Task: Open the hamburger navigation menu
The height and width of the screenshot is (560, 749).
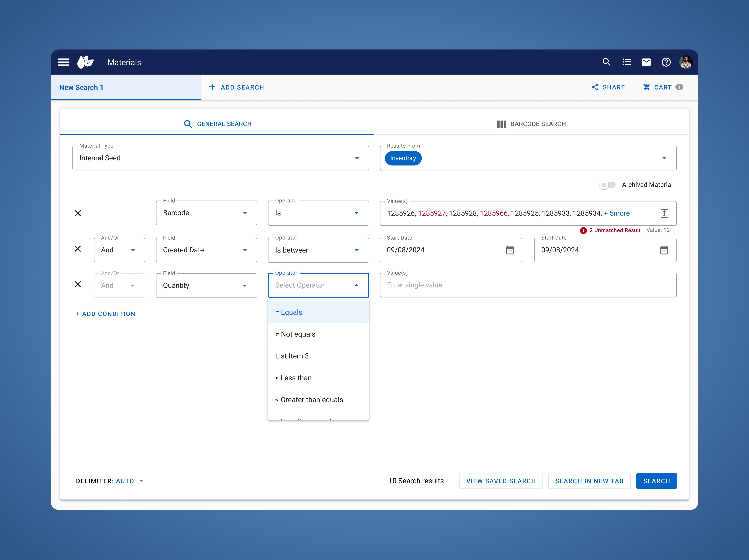Action: tap(63, 62)
